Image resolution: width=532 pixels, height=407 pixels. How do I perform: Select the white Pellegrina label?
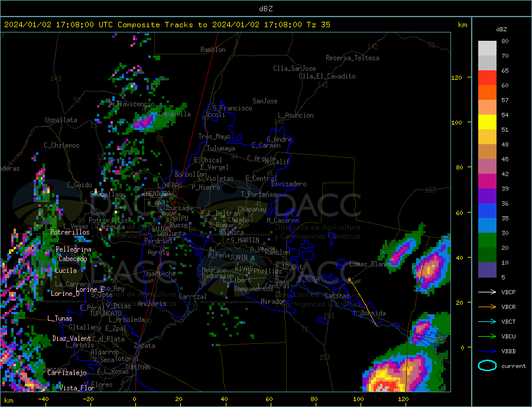click(74, 249)
